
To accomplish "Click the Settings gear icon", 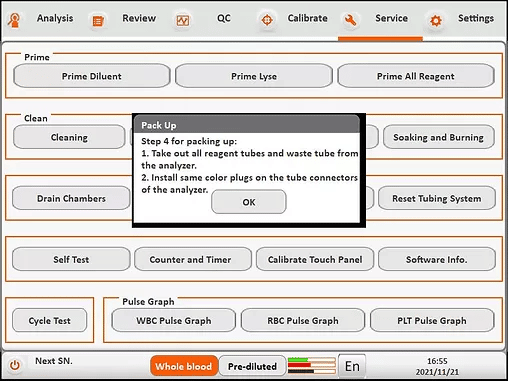I will pyautogui.click(x=436, y=21).
